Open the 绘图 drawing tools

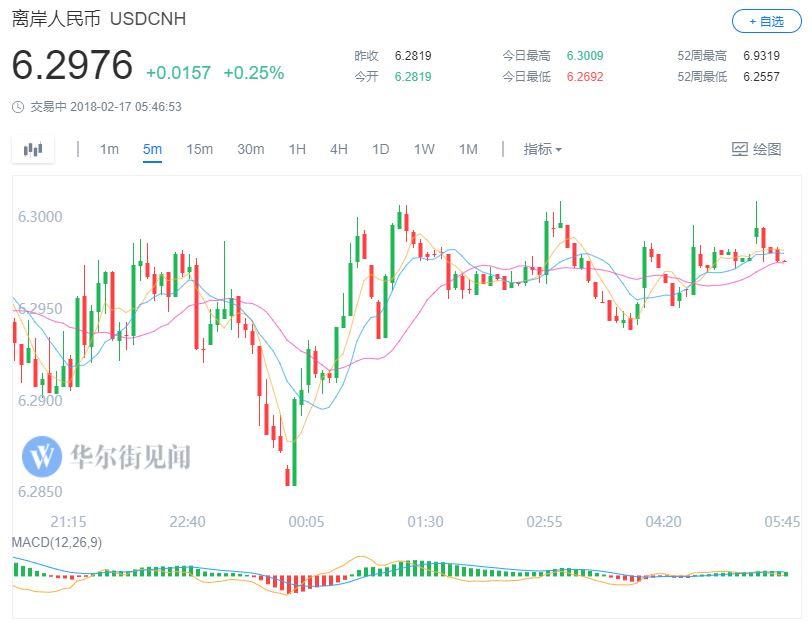pos(756,150)
